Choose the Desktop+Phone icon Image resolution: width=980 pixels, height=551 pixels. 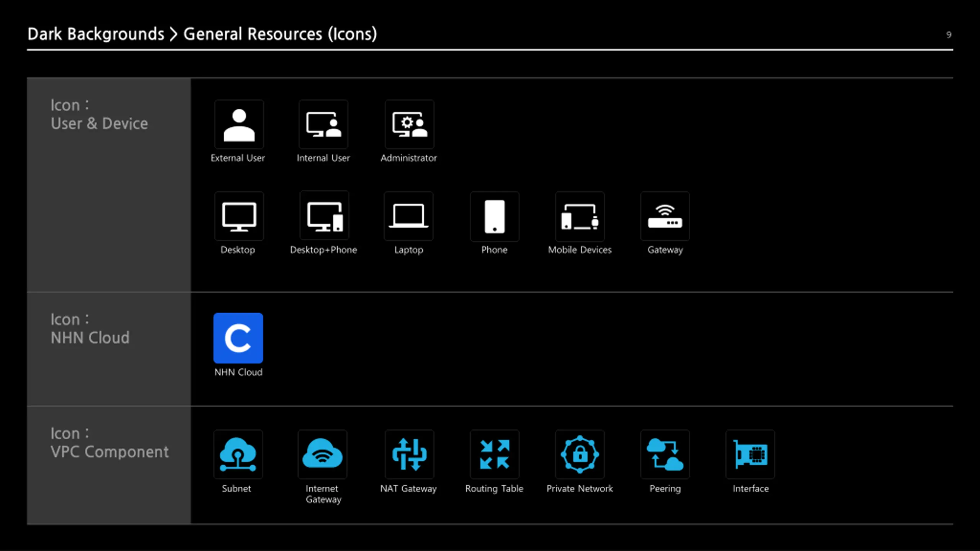tap(324, 216)
